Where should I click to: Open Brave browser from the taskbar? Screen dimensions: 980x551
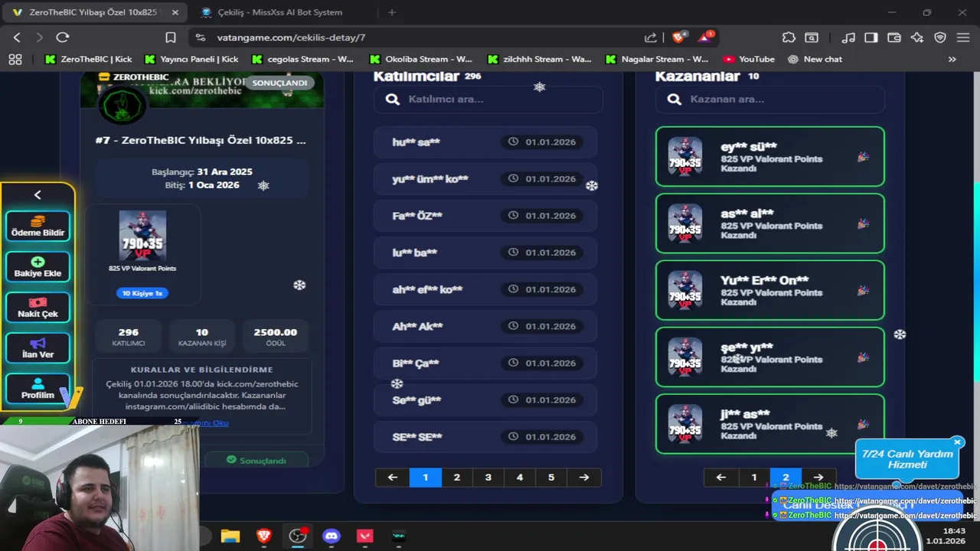pos(263,536)
